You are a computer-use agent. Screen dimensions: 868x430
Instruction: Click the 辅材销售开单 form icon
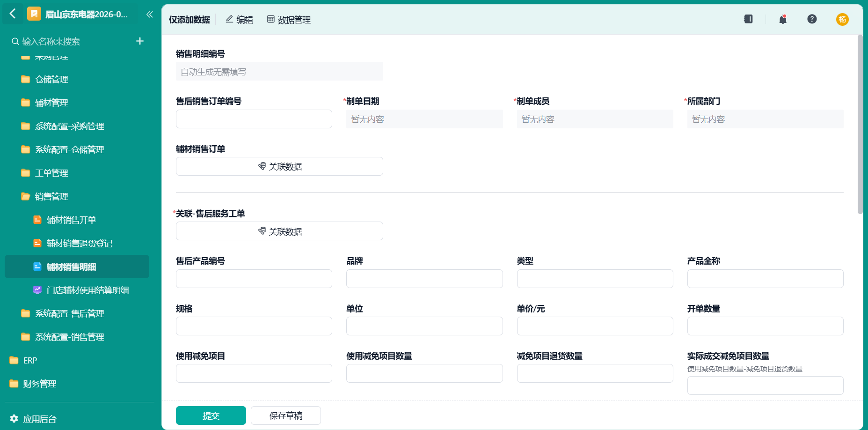point(37,220)
